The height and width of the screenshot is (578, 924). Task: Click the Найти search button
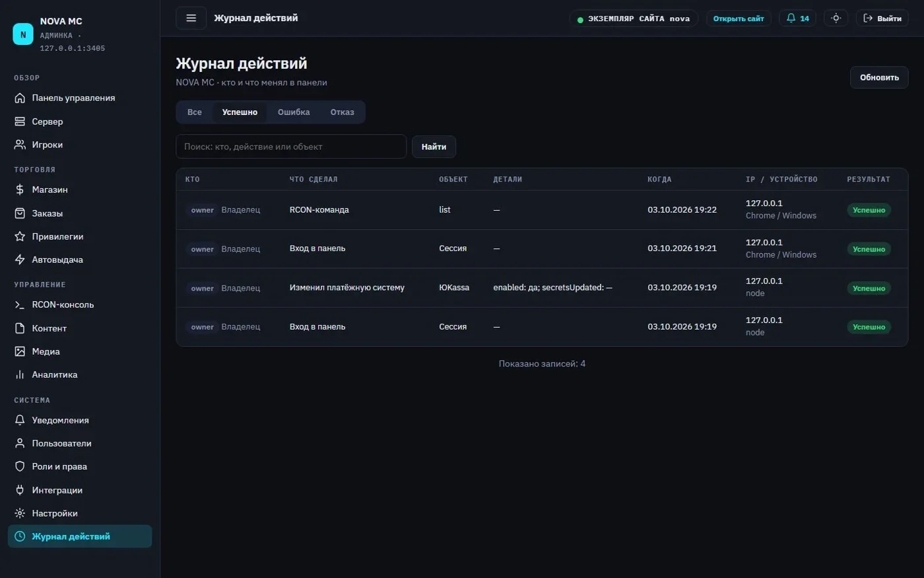(434, 147)
